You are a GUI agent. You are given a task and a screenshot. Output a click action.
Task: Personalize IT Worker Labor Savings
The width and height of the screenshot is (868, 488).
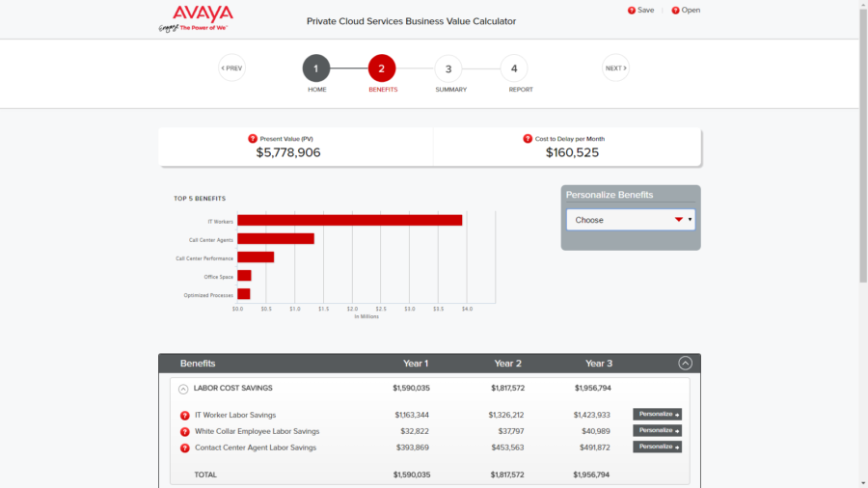(657, 415)
